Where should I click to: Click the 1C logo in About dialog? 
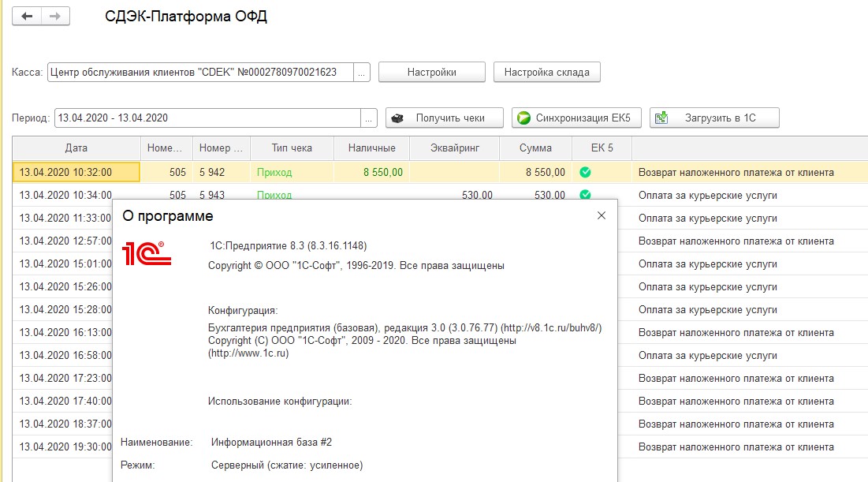(x=147, y=254)
